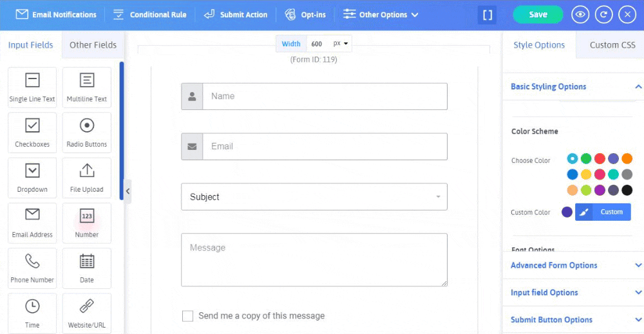Image resolution: width=644 pixels, height=334 pixels.
Task: Add an Email Address field
Action: click(32, 223)
